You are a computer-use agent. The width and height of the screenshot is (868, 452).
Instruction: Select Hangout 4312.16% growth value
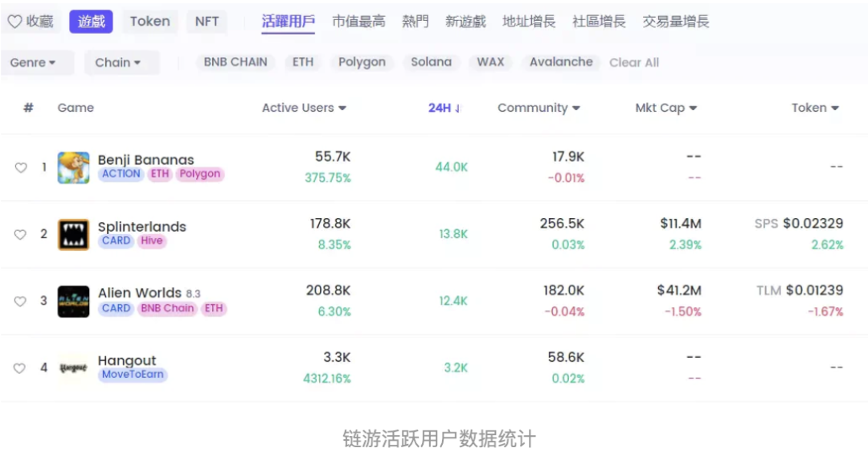[x=326, y=379]
